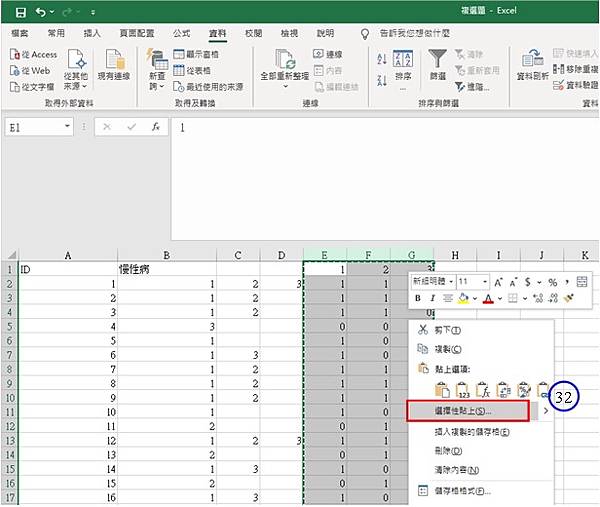Switch to the 頁面配置 ribbon tab
600x507 pixels.
[x=137, y=33]
